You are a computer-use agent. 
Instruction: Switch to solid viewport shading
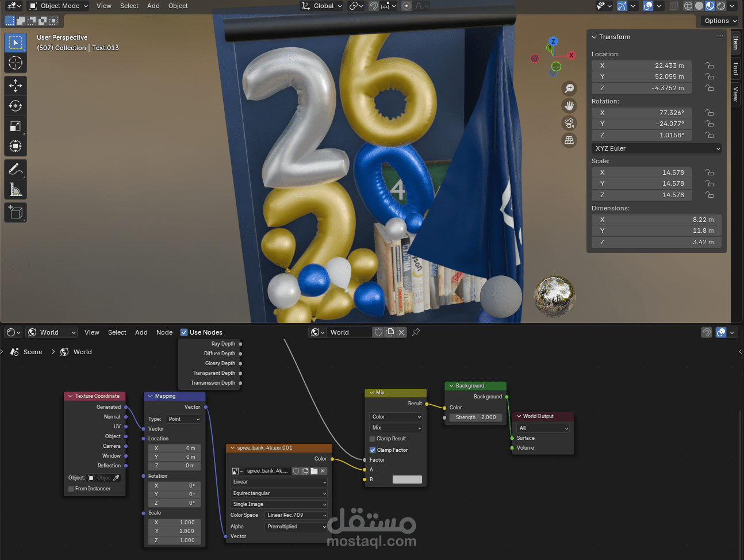[699, 6]
